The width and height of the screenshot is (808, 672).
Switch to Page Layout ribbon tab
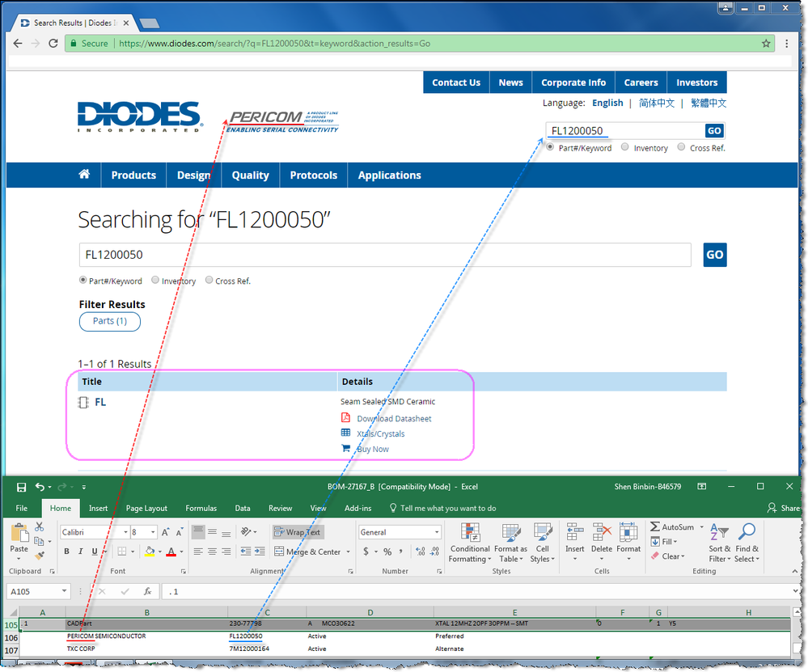pyautogui.click(x=146, y=508)
